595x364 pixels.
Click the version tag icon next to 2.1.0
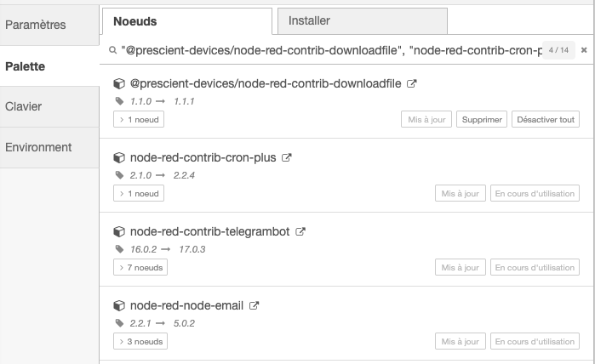(119, 175)
